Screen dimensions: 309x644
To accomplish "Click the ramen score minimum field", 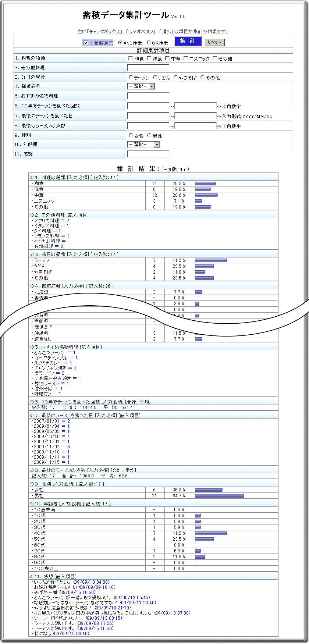I will [148, 126].
